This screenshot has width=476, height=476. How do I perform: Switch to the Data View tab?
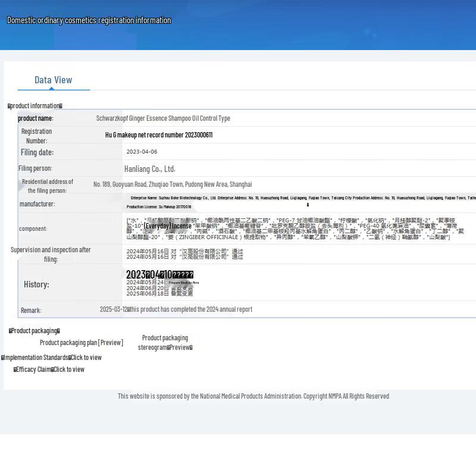[53, 80]
